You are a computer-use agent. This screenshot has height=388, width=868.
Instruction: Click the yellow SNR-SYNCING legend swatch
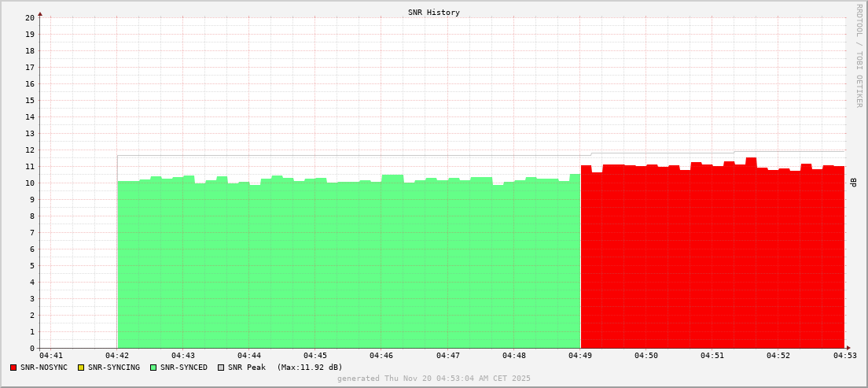[80, 368]
